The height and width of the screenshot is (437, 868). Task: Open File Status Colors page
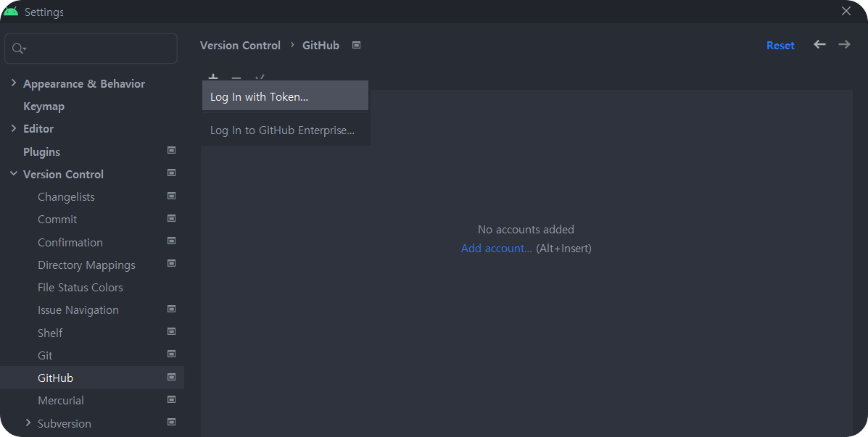pos(80,288)
